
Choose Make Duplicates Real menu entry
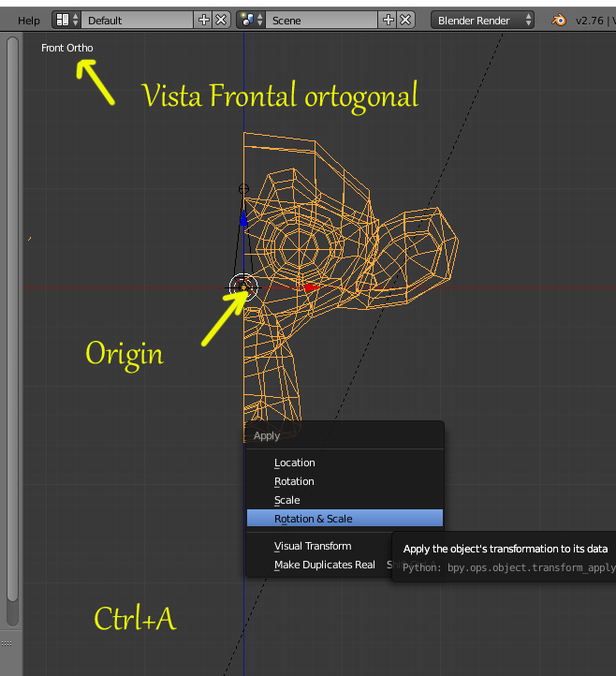click(319, 565)
